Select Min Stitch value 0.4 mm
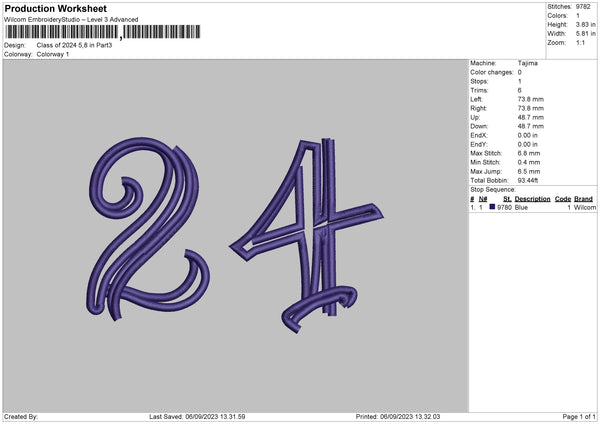 pos(529,162)
